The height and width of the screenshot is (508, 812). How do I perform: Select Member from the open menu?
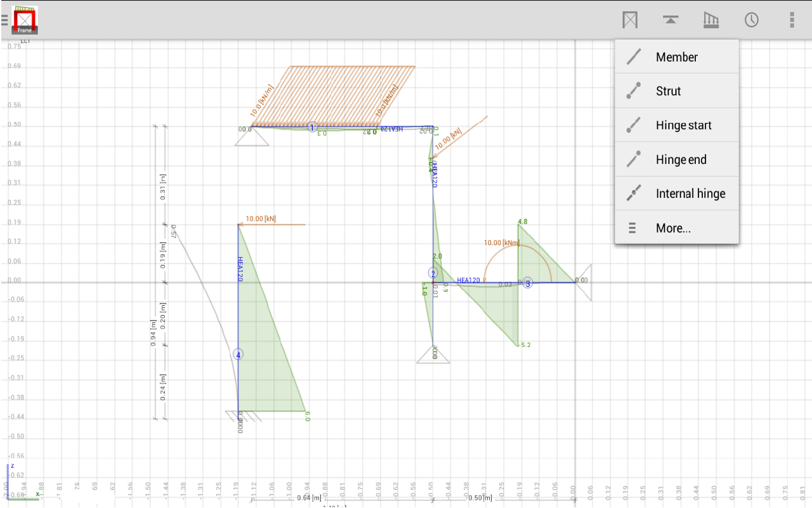677,57
